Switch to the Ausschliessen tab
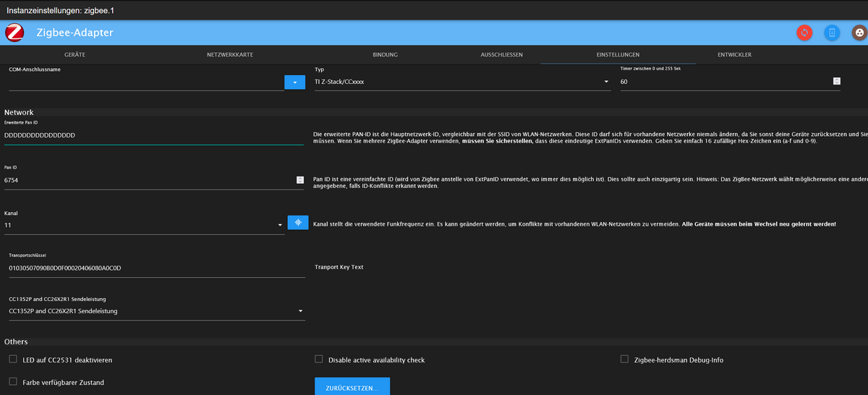The image size is (868, 395). [x=501, y=55]
